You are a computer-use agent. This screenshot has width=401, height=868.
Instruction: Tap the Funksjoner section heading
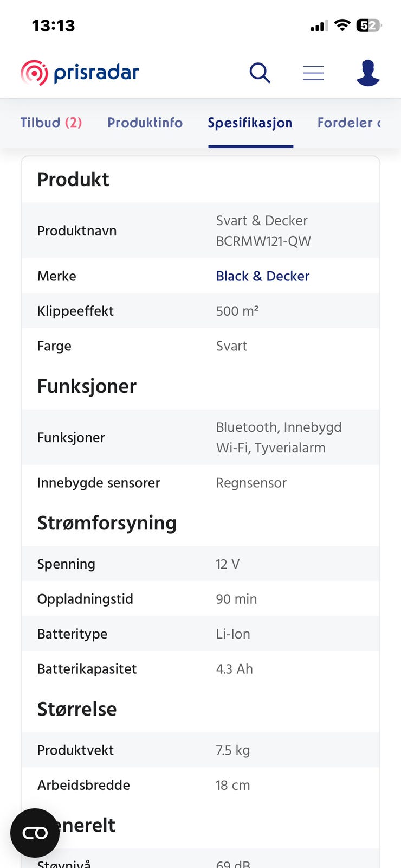point(87,386)
